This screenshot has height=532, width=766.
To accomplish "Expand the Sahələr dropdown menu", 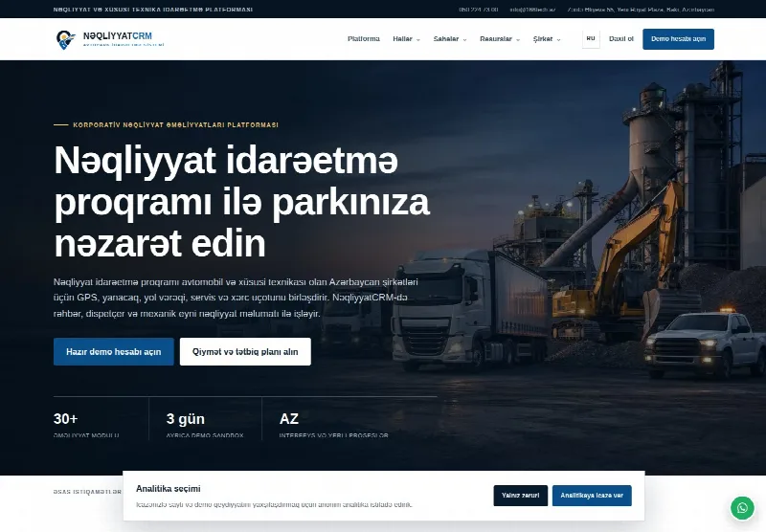I will pos(449,39).
